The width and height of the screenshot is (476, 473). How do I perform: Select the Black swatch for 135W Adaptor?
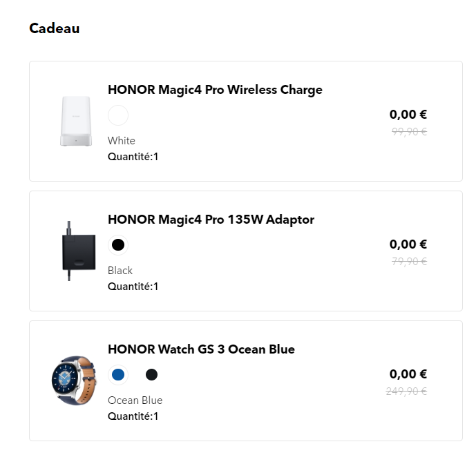click(x=118, y=244)
